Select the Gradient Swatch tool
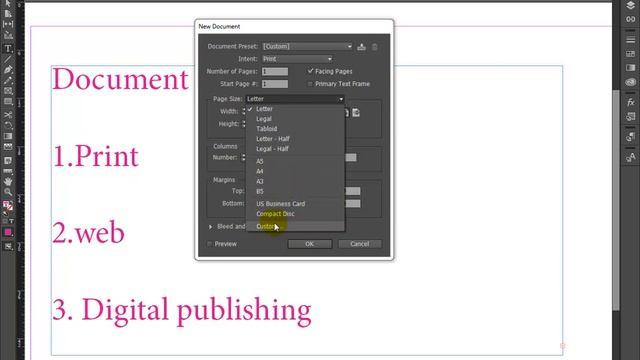The width and height of the screenshot is (640, 360). click(x=8, y=136)
